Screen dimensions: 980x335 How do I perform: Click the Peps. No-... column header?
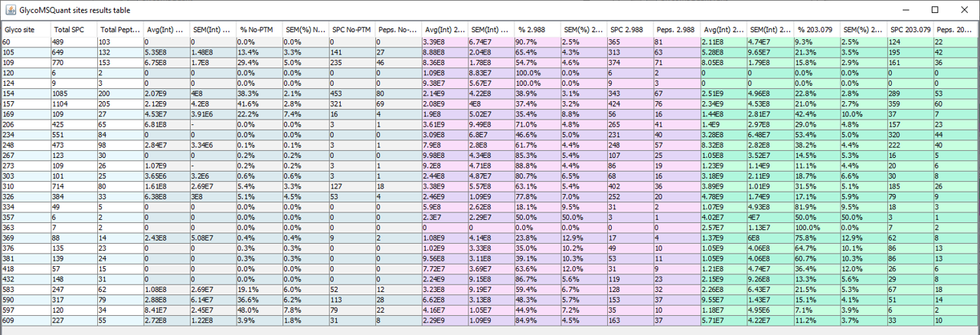pyautogui.click(x=399, y=29)
